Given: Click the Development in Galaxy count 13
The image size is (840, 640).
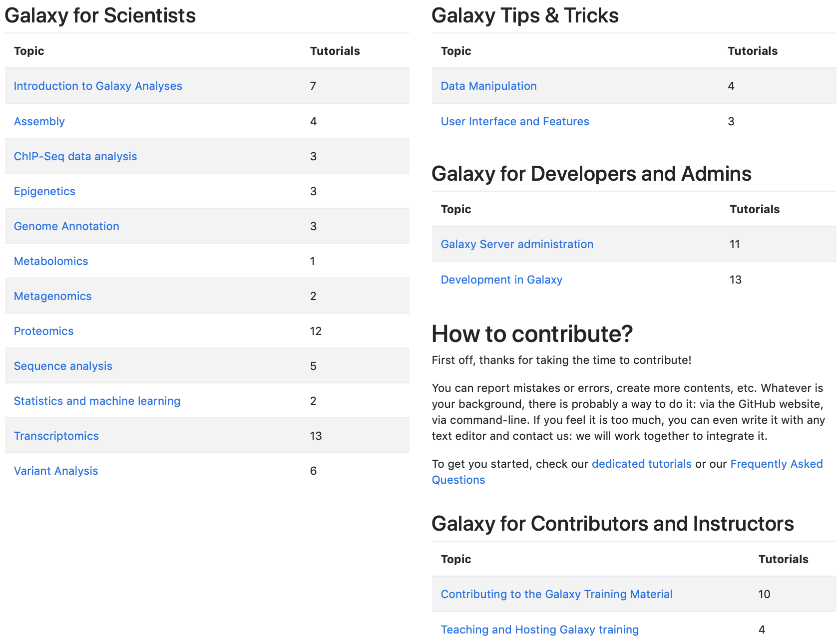Looking at the screenshot, I should coord(736,280).
